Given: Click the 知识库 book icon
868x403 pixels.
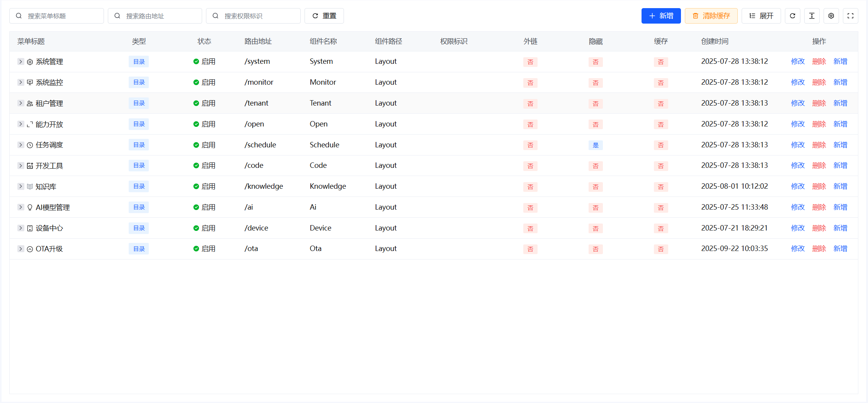Looking at the screenshot, I should (x=30, y=186).
